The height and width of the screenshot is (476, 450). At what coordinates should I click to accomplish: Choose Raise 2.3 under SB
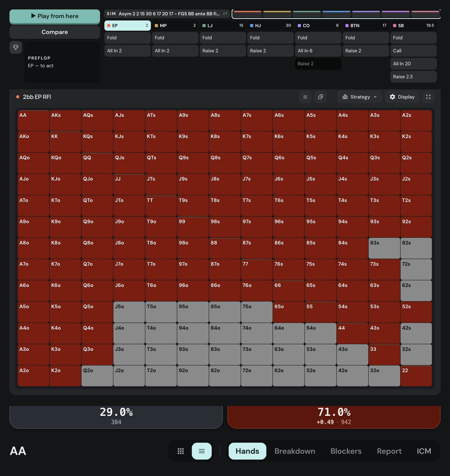coord(413,76)
